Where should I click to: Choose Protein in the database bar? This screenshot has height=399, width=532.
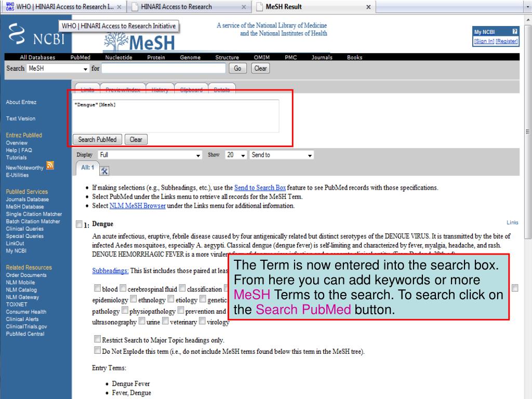tap(156, 57)
